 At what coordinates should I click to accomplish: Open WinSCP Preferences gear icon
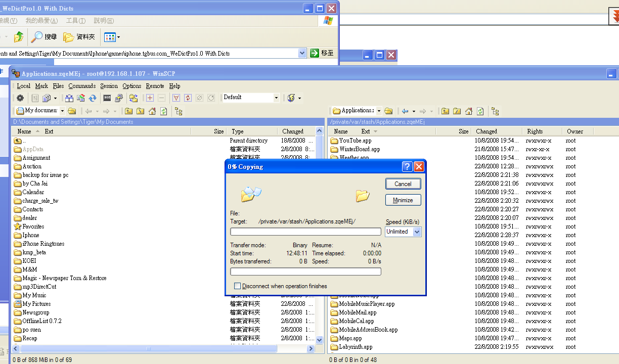pyautogui.click(x=20, y=98)
